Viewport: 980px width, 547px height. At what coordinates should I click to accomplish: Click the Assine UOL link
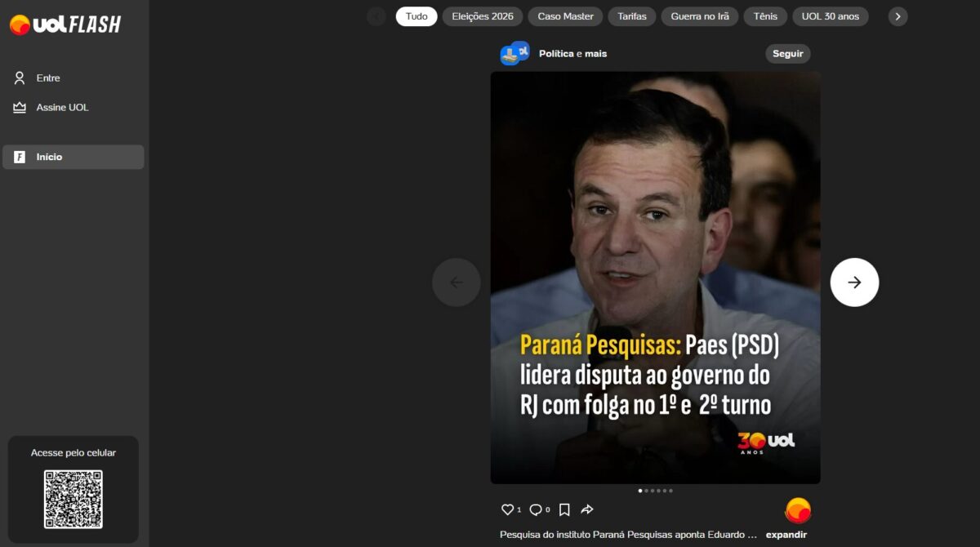click(62, 108)
